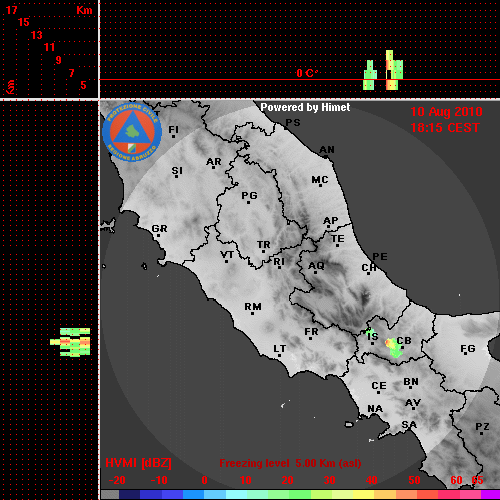Select the AQ city marker
The width and height of the screenshot is (500, 500).
click(315, 273)
